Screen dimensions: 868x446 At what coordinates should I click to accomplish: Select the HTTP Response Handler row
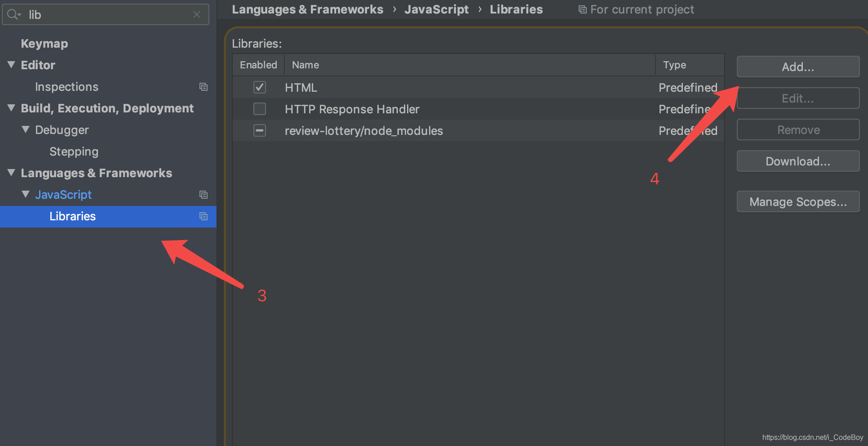pyautogui.click(x=478, y=109)
